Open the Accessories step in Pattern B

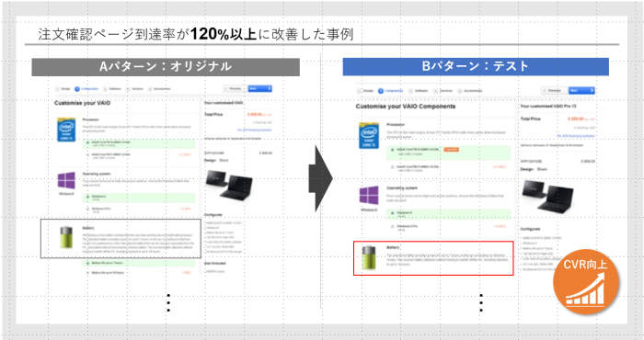pyautogui.click(x=470, y=91)
